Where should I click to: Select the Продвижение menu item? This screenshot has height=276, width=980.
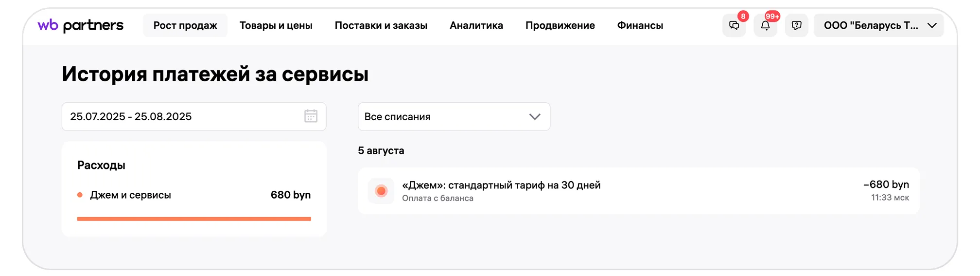tap(560, 25)
